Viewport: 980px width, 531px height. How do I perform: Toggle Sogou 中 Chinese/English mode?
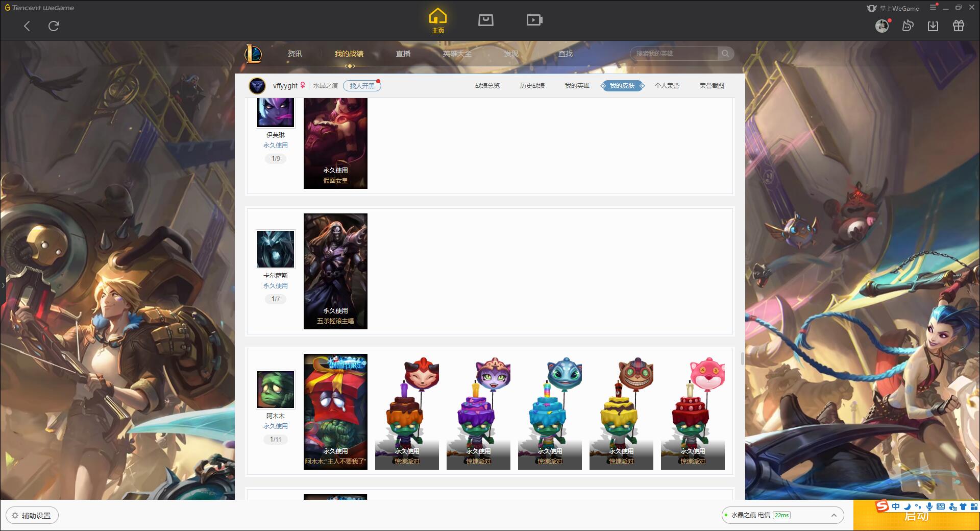[896, 506]
